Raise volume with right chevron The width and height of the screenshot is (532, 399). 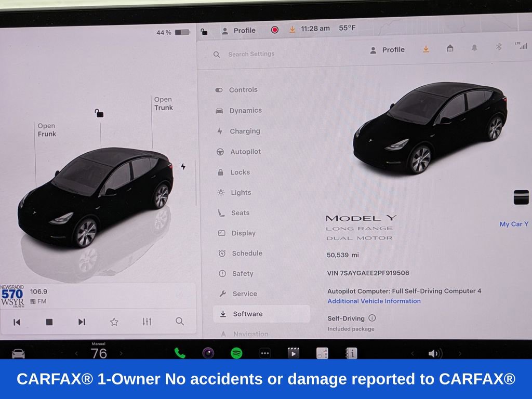point(460,353)
